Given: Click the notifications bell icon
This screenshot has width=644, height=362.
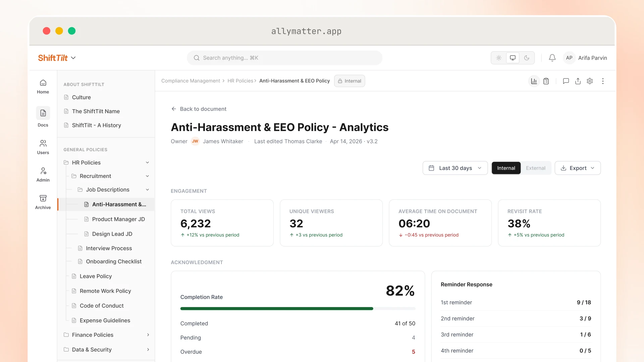Looking at the screenshot, I should (x=552, y=58).
